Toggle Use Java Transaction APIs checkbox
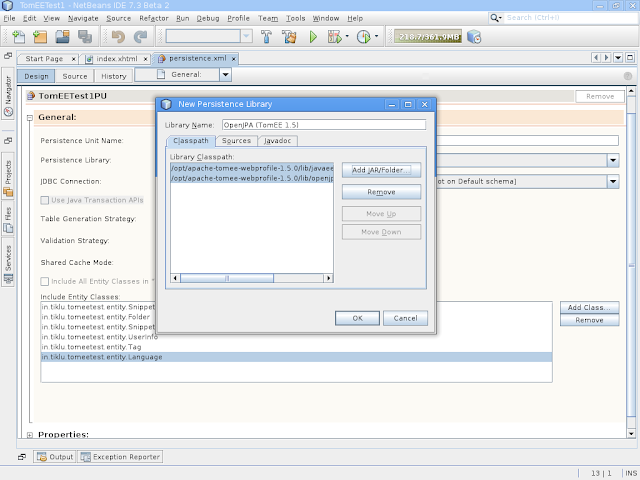This screenshot has height=480, width=640. coord(44,200)
